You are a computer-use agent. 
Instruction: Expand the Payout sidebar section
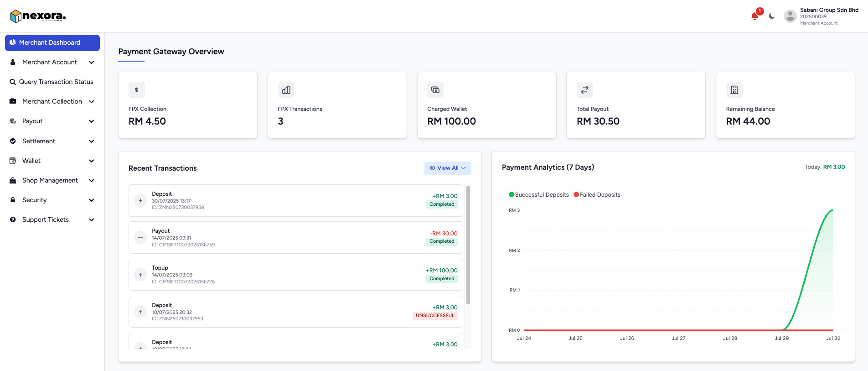(x=52, y=121)
